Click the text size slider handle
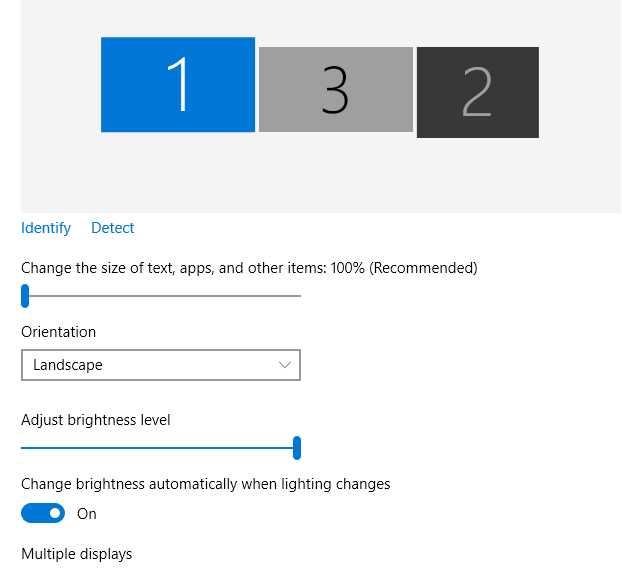The height and width of the screenshot is (569, 622). click(x=25, y=296)
